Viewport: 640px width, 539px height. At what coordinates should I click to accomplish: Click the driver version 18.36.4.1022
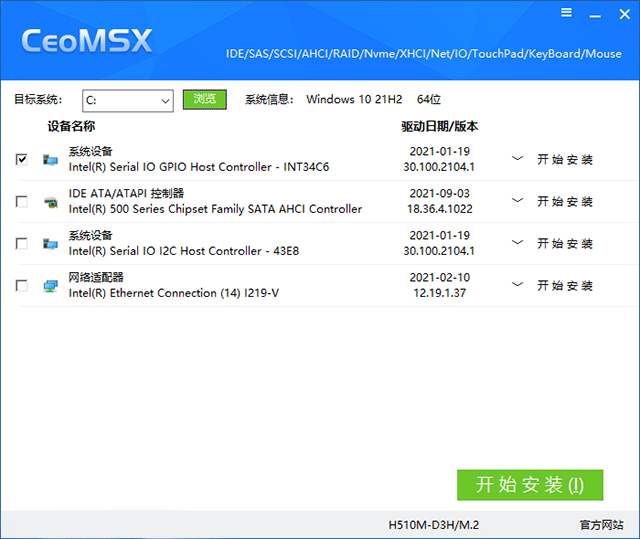point(440,209)
